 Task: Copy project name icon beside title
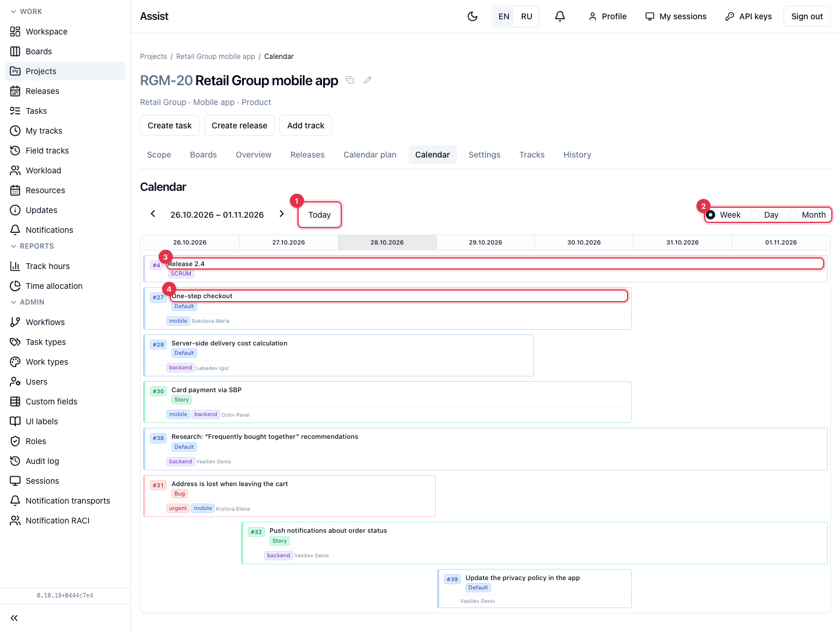point(350,80)
